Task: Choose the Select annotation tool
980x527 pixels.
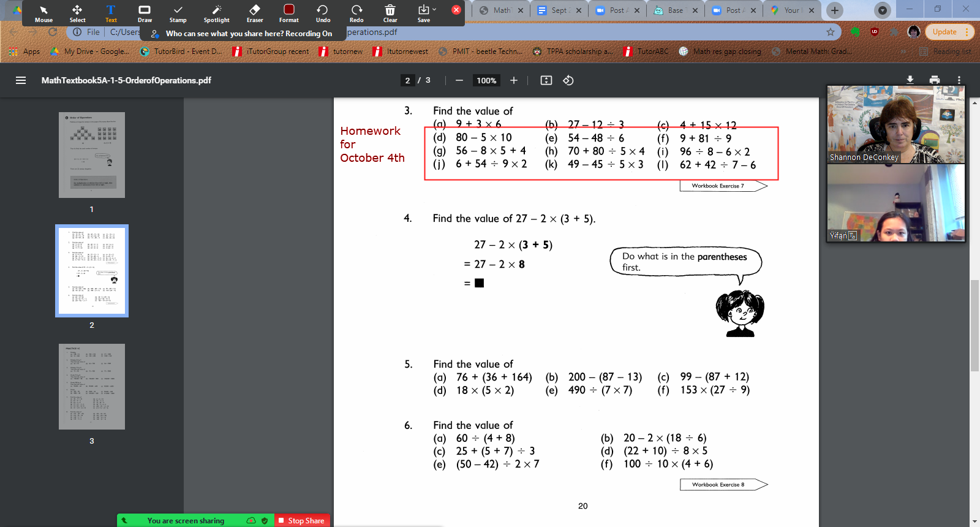Action: tap(77, 13)
